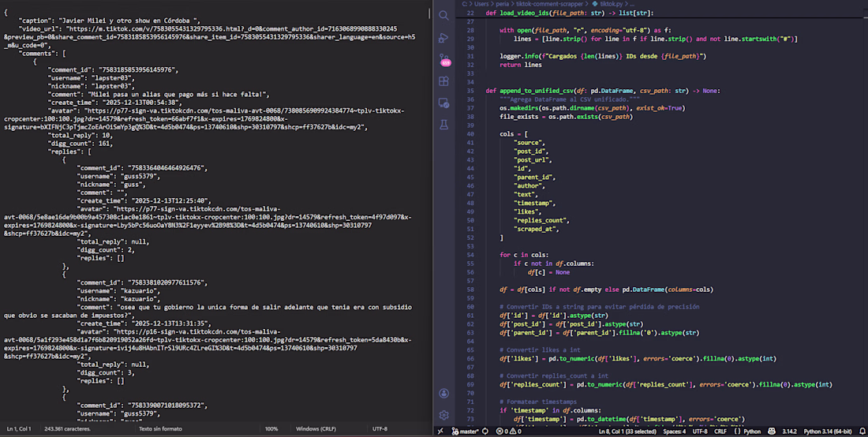This screenshot has width=868, height=437.
Task: Open the Extensions view
Action: [444, 81]
